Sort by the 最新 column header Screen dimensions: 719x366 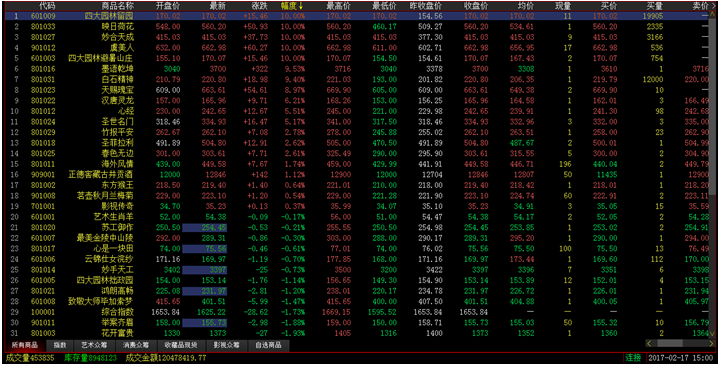tap(218, 6)
